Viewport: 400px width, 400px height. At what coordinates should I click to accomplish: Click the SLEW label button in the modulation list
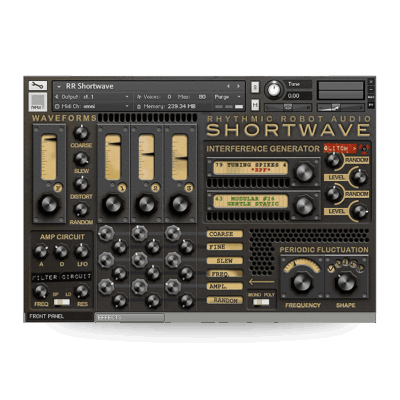(225, 260)
